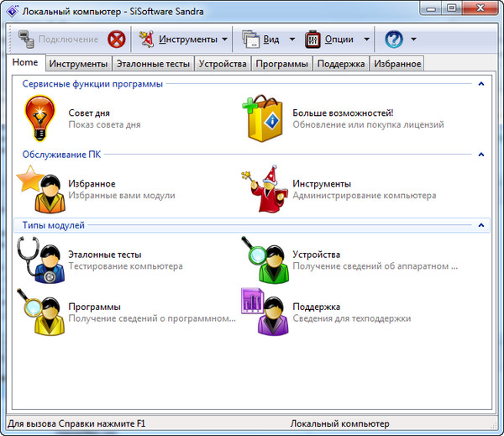The height and width of the screenshot is (436, 504).
Task: Switch to the Эталонные тесты tab
Action: coord(153,64)
